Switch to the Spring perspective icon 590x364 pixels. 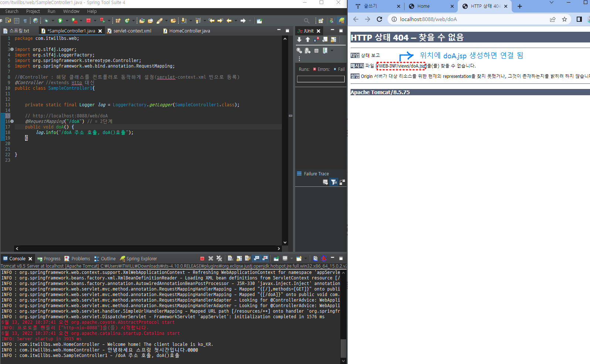point(341,21)
